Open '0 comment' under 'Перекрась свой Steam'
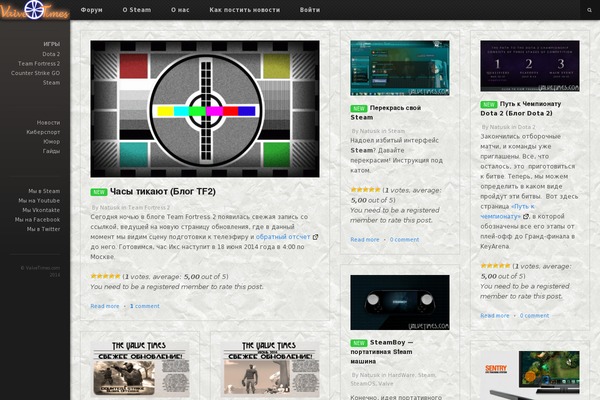The image size is (600, 400). pos(404,240)
